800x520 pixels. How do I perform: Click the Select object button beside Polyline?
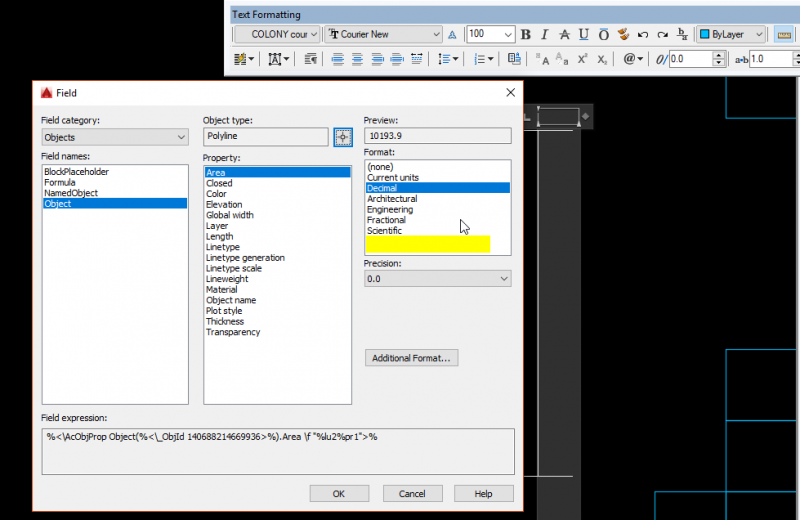(x=343, y=137)
